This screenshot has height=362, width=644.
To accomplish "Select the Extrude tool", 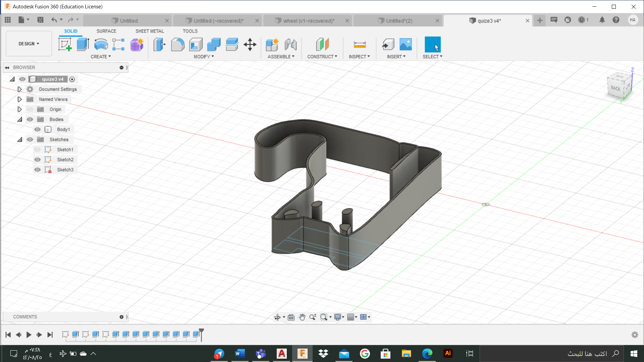I will click(83, 44).
